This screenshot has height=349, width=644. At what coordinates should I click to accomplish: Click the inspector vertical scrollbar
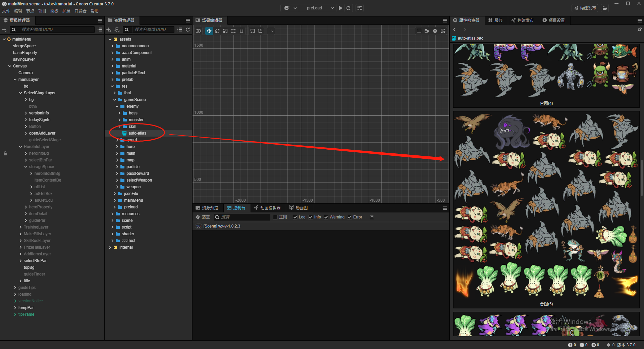[x=642, y=178]
